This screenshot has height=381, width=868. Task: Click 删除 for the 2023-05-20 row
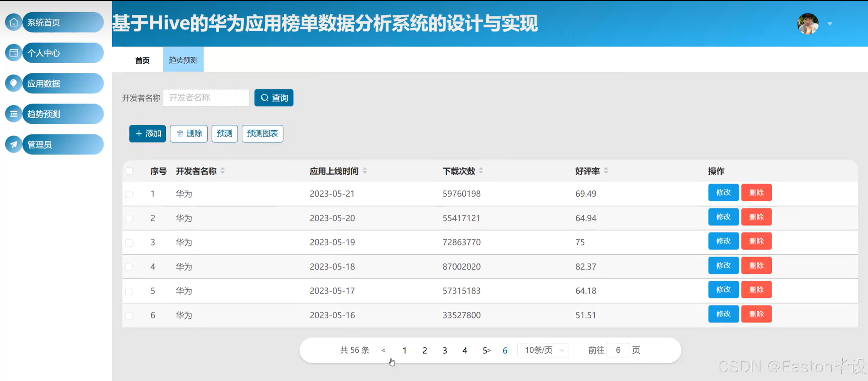click(x=756, y=217)
